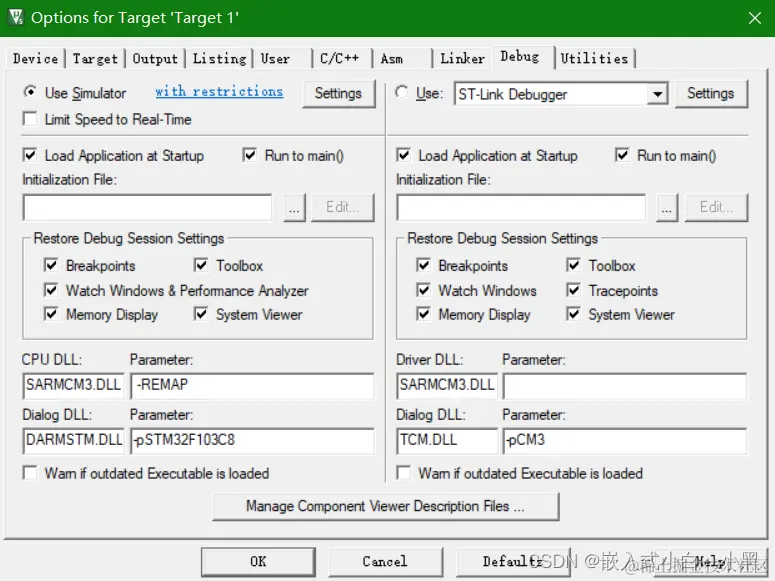Enable hardware Warn if outdated Executable
Image resolution: width=775 pixels, height=581 pixels.
click(404, 473)
